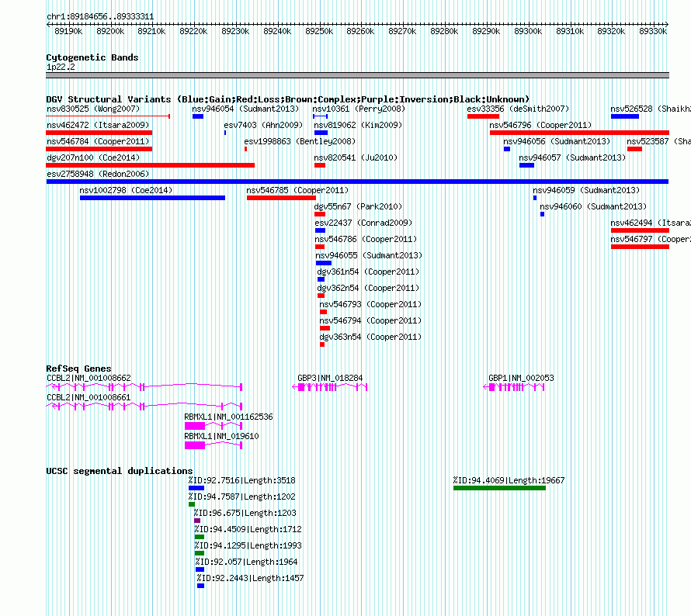Click the %ID:94.7587 Length:1202 duplication

point(192,504)
